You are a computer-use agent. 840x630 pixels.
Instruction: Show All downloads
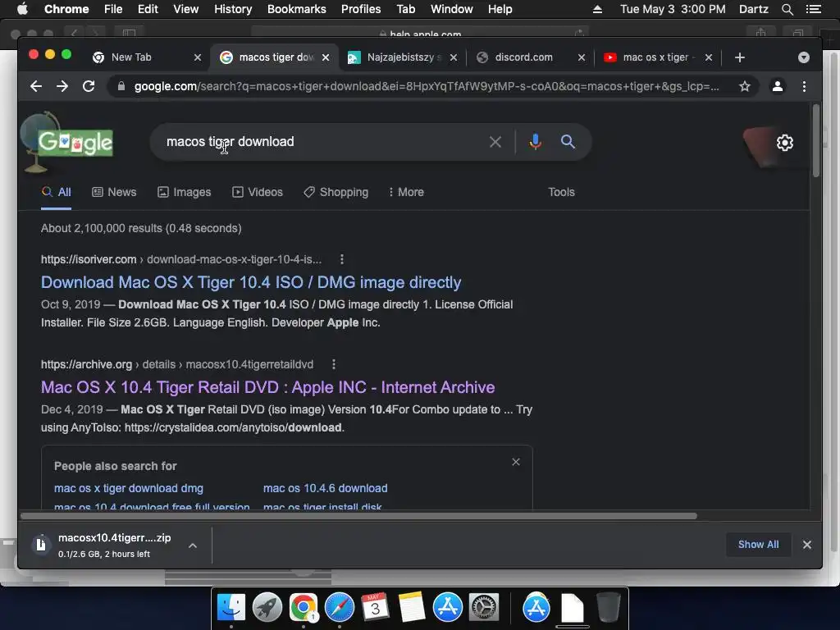point(758,545)
